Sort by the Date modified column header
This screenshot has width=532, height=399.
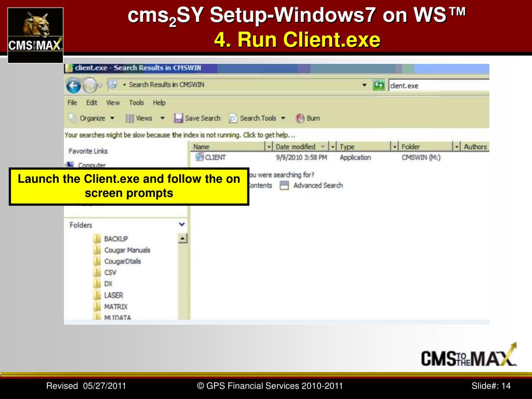(x=296, y=147)
